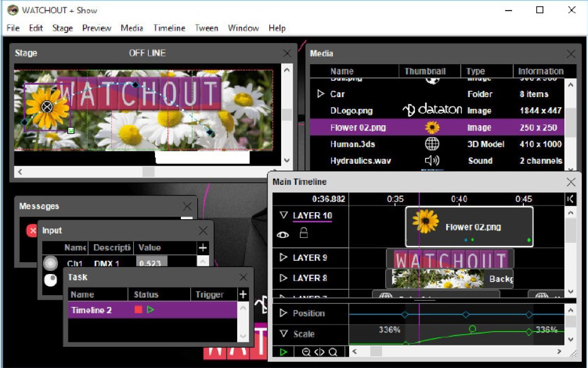Open the Tween menu
588x368 pixels.
[207, 28]
